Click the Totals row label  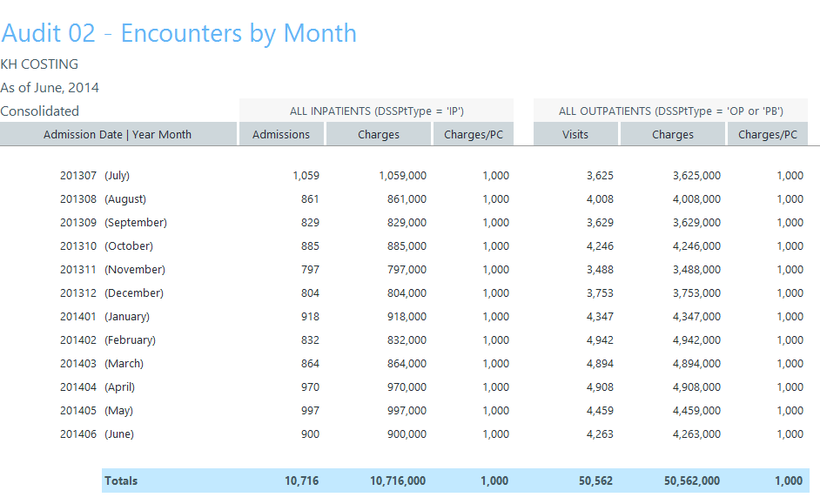tap(121, 480)
